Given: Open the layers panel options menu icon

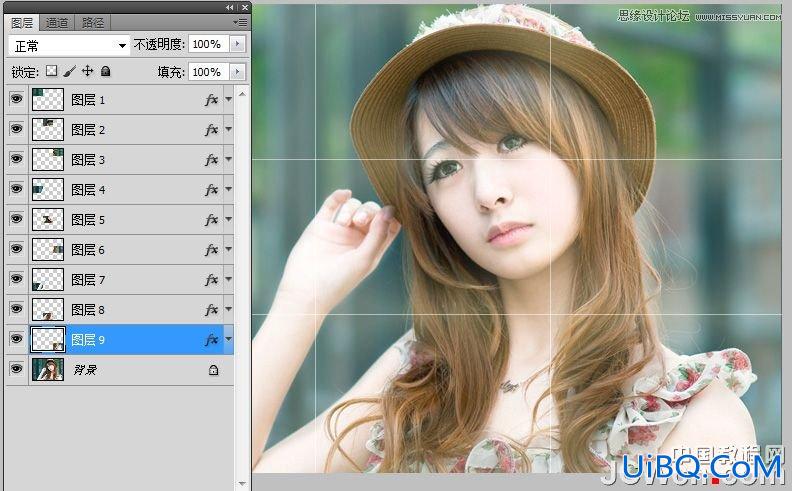Looking at the screenshot, I should pyautogui.click(x=240, y=22).
